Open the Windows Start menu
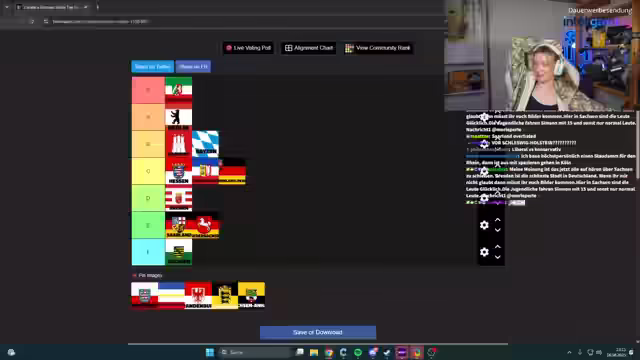 pyautogui.click(x=210, y=352)
